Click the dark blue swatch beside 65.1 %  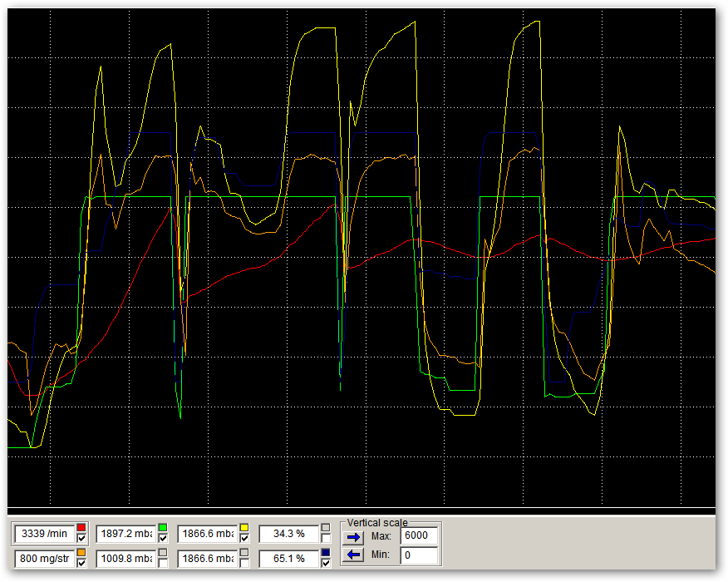[326, 553]
